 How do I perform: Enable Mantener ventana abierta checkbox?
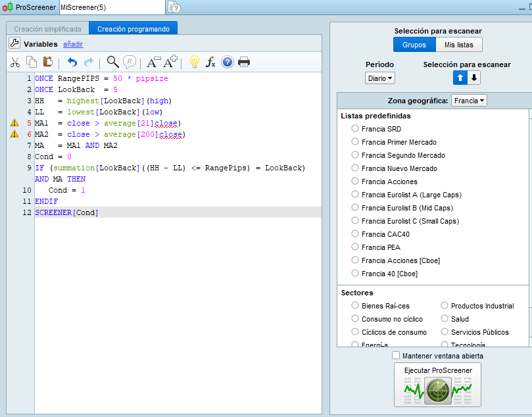pyautogui.click(x=396, y=356)
